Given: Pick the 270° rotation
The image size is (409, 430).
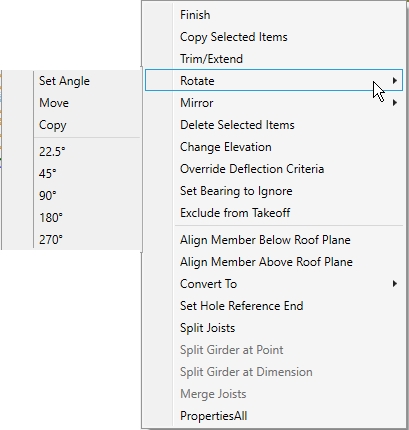Looking at the screenshot, I should [x=51, y=240].
